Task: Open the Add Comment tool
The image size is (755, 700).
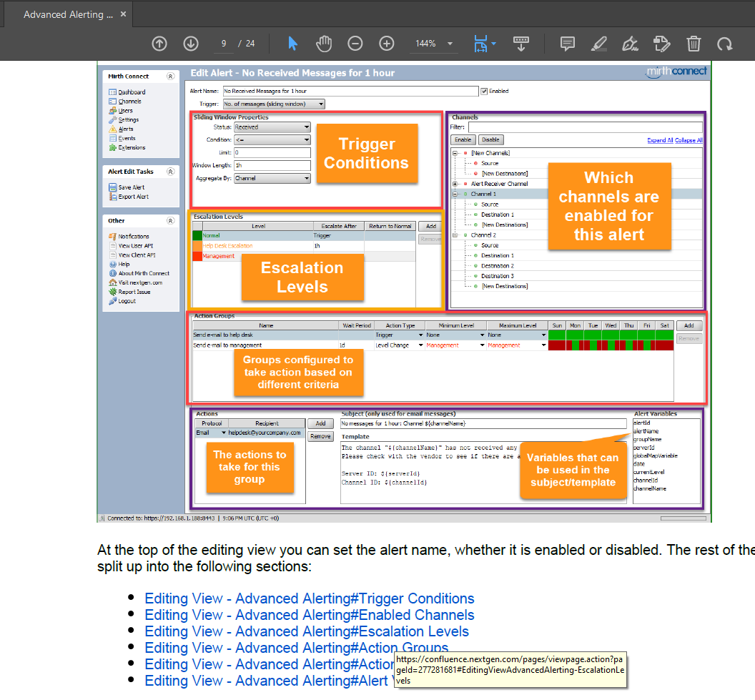Action: 567,43
